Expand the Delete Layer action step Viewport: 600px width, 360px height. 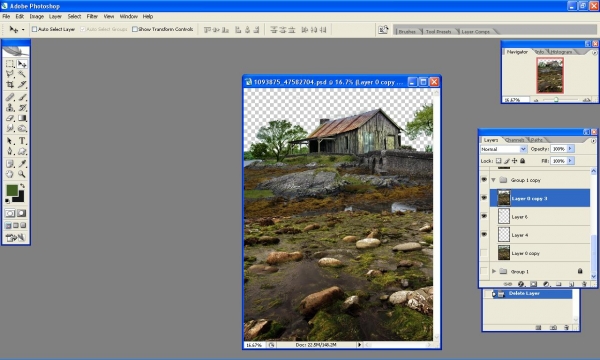click(x=494, y=294)
